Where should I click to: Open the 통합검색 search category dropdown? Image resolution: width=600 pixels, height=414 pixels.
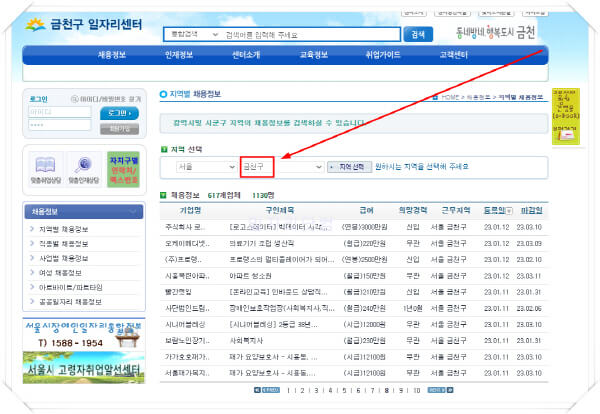(194, 34)
